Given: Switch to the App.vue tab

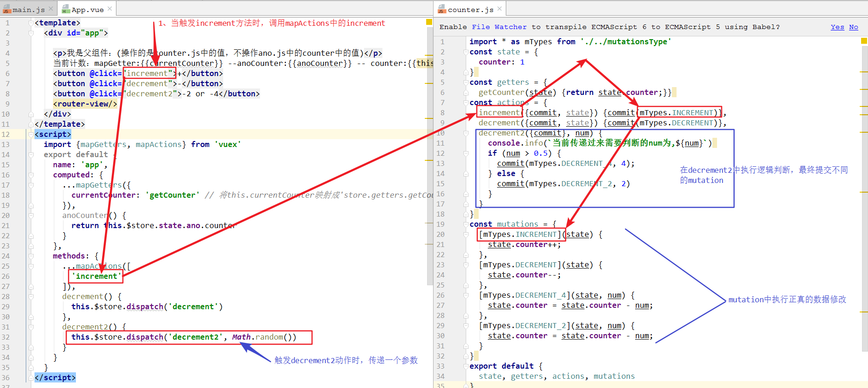Looking at the screenshot, I should click(x=87, y=9).
